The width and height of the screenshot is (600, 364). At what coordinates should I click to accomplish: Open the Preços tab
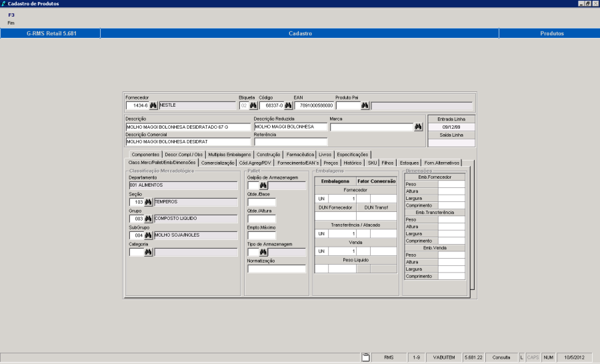(331, 163)
